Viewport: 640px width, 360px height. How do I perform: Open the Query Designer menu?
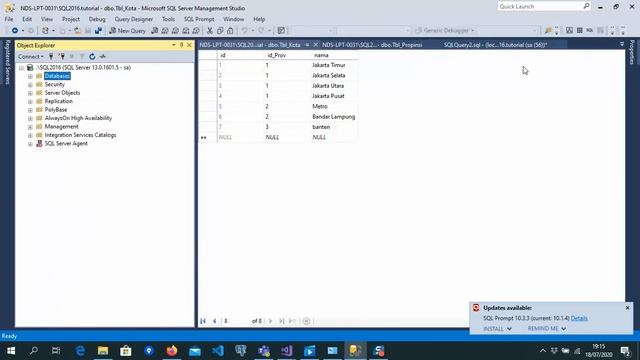pyautogui.click(x=133, y=19)
